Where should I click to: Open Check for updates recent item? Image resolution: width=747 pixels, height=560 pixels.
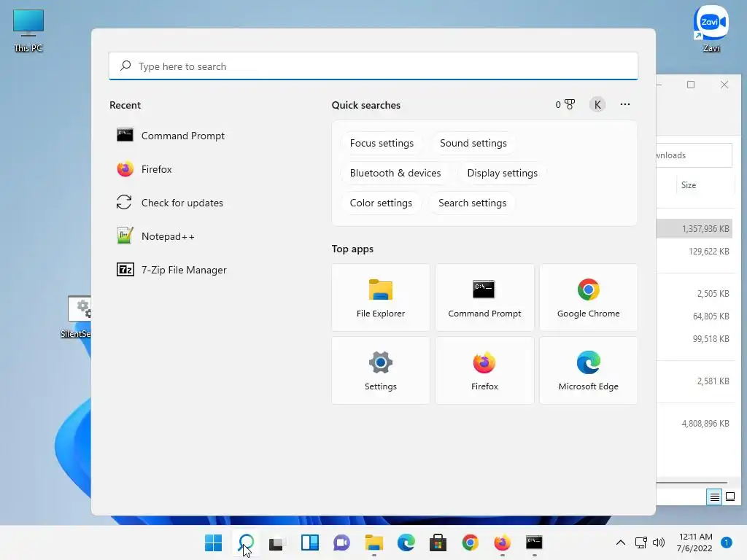click(x=170, y=203)
